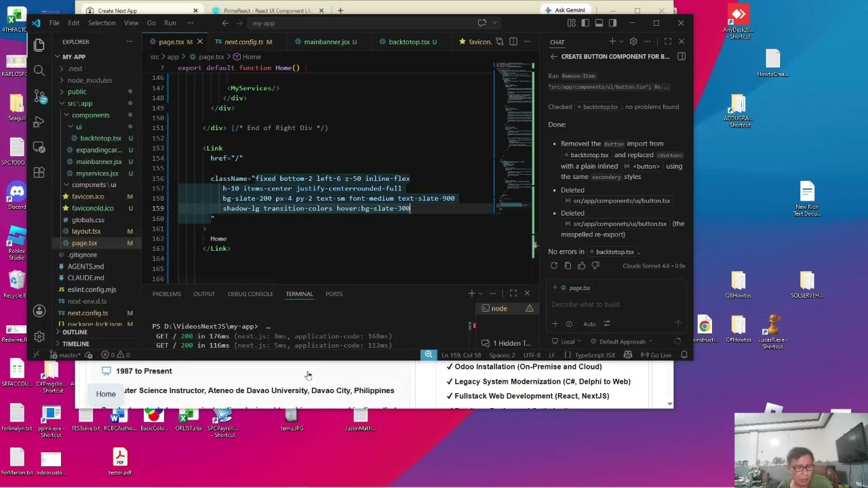
Task: Start a new chat with plus icon
Action: [612, 42]
